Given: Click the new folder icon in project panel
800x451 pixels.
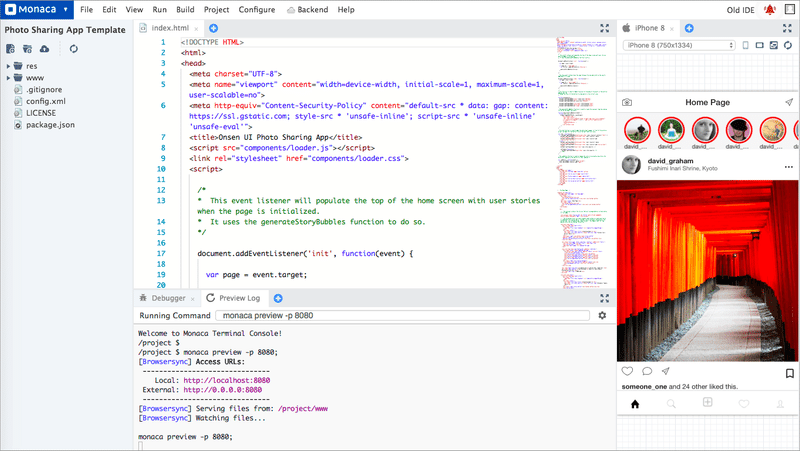Looking at the screenshot, I should [x=28, y=49].
